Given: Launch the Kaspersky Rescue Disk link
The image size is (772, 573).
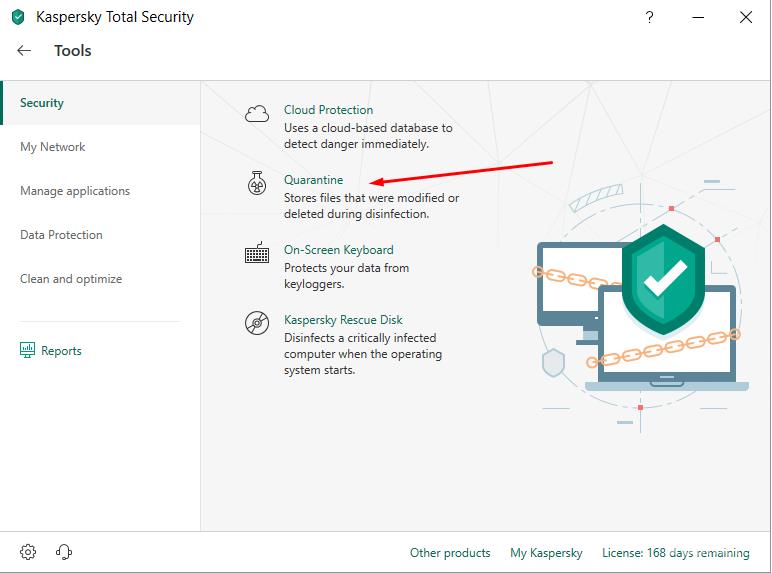Looking at the screenshot, I should (343, 320).
